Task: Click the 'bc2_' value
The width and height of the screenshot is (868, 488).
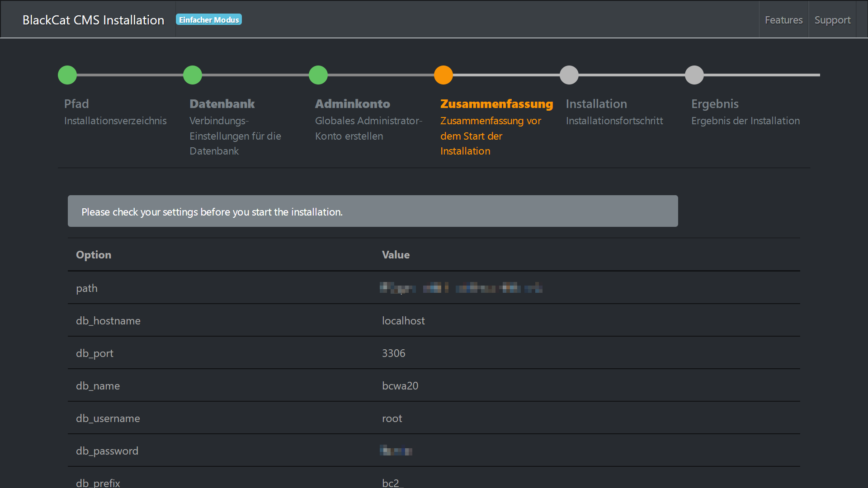Action: [393, 483]
